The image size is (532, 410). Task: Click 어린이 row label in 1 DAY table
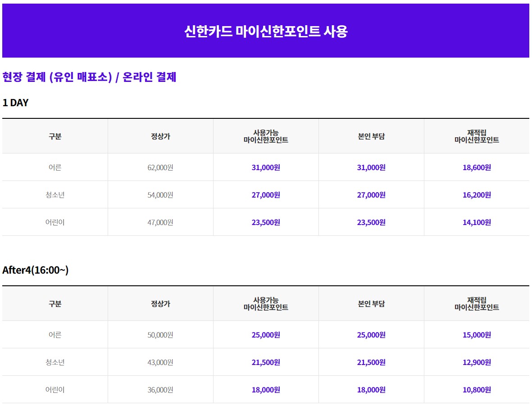tap(55, 222)
